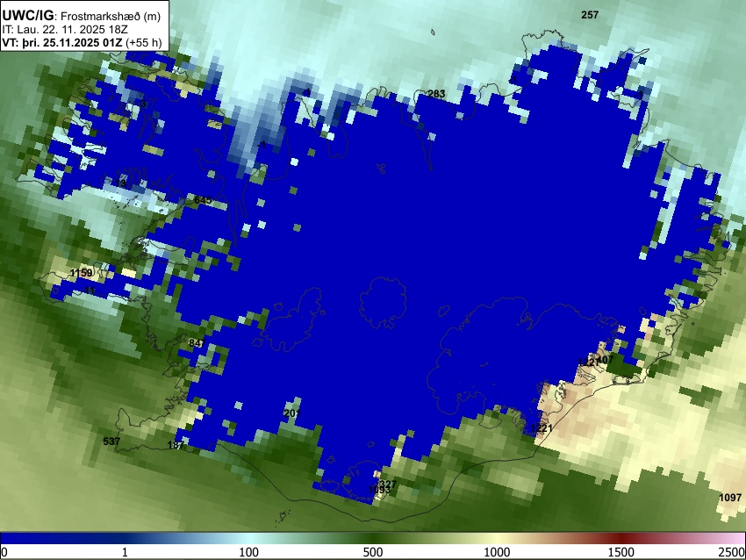Click the map value 283
The width and height of the screenshot is (746, 560).
click(436, 94)
